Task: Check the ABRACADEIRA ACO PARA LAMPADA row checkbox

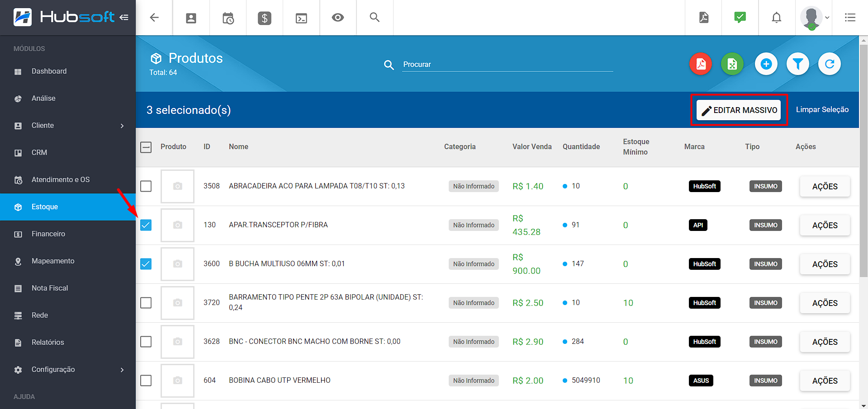Action: tap(146, 186)
